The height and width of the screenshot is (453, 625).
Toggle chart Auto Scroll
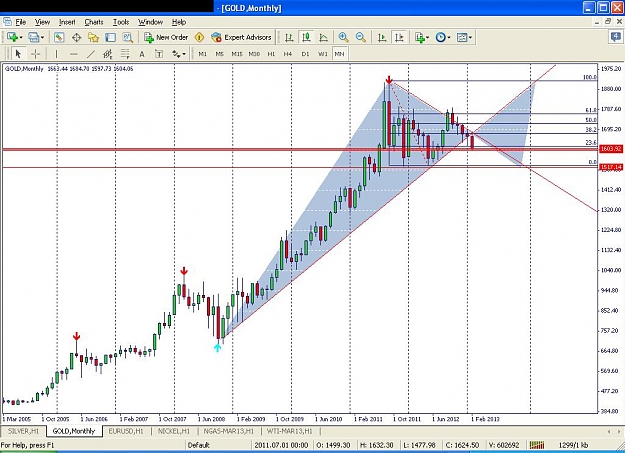click(382, 37)
